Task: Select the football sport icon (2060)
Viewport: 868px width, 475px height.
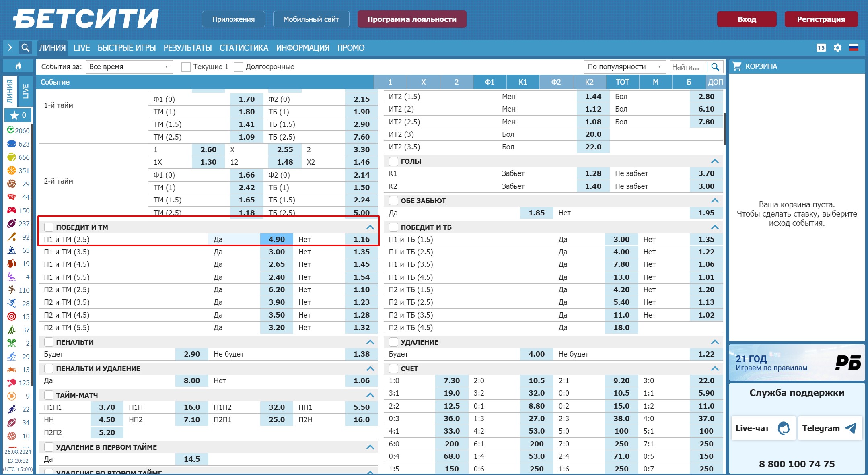Action: [x=11, y=130]
